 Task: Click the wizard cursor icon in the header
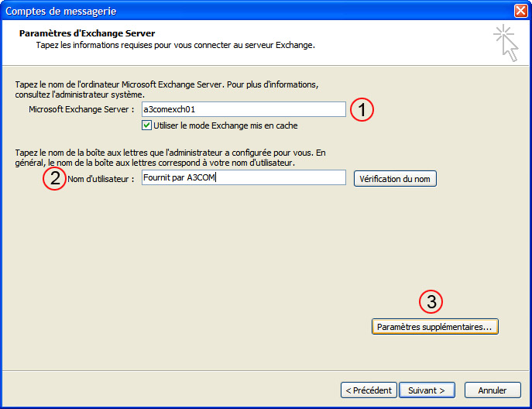tap(506, 43)
